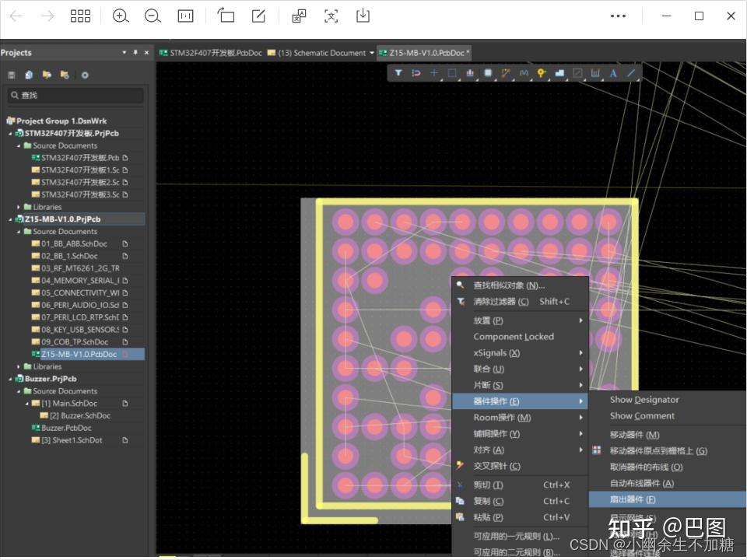747x560 pixels.
Task: Click the 查找 search field in Projects
Action: (75, 95)
